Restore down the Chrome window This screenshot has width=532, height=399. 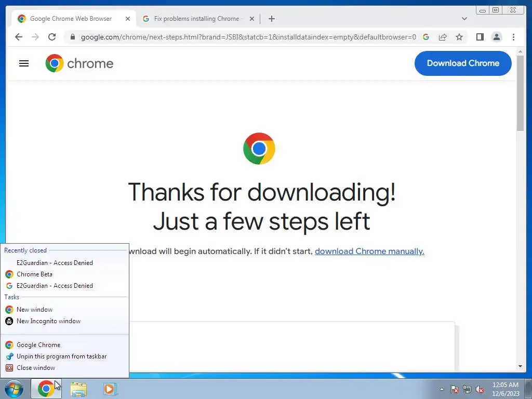pos(495,10)
